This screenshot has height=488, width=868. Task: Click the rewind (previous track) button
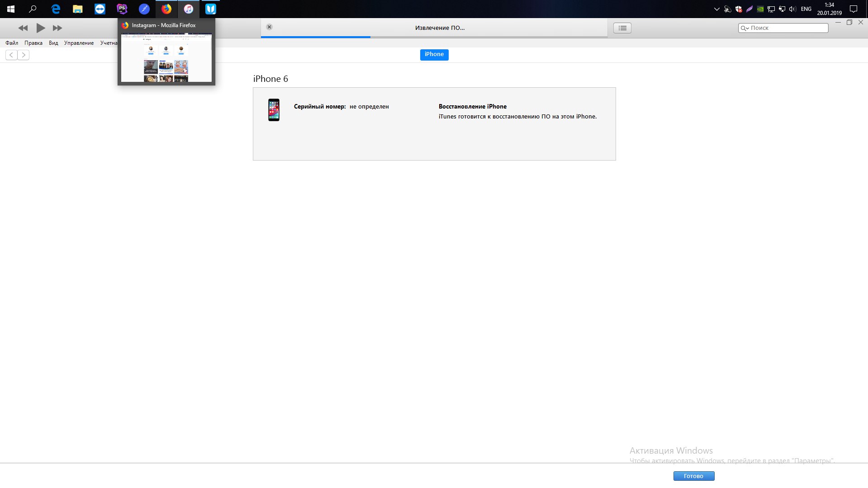click(23, 28)
